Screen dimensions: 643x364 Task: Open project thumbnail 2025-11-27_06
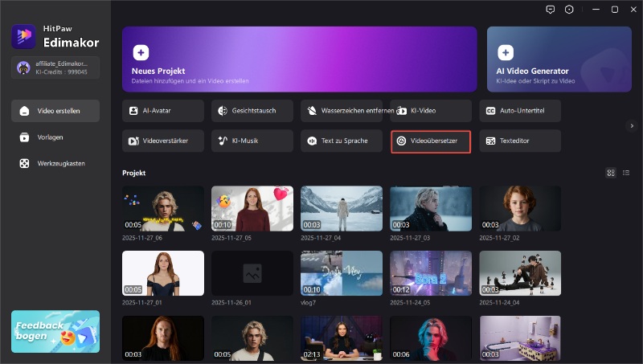(162, 209)
